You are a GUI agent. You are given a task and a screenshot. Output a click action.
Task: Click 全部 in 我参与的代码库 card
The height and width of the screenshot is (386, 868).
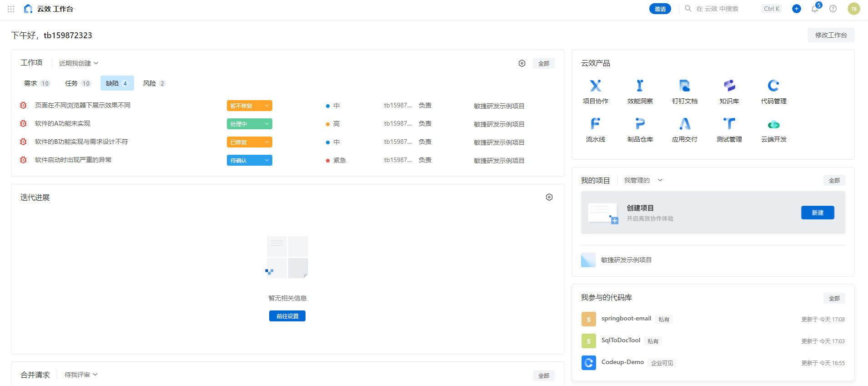pos(834,298)
